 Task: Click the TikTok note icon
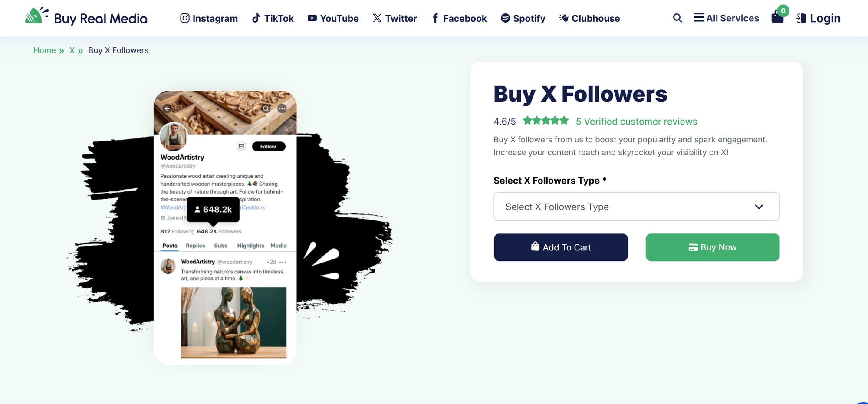tap(256, 18)
